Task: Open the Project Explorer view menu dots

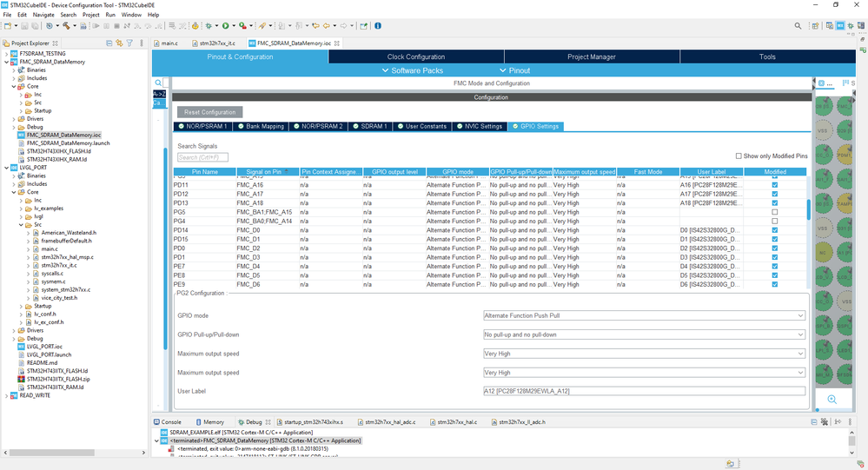Action: pyautogui.click(x=142, y=43)
